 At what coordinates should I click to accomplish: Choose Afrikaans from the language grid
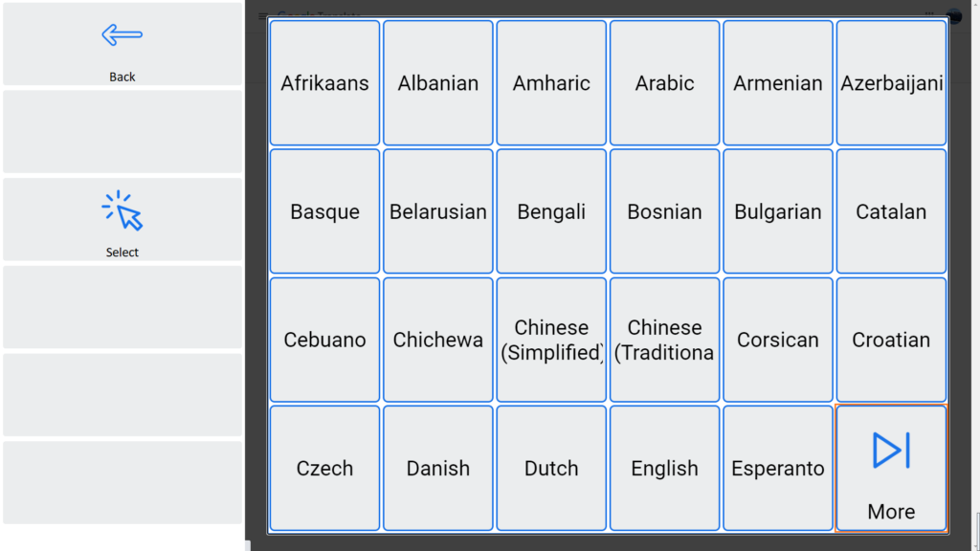[324, 83]
